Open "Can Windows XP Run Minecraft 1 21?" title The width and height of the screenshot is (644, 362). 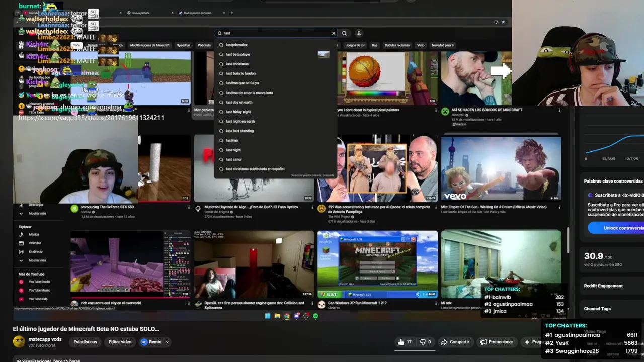(x=357, y=303)
